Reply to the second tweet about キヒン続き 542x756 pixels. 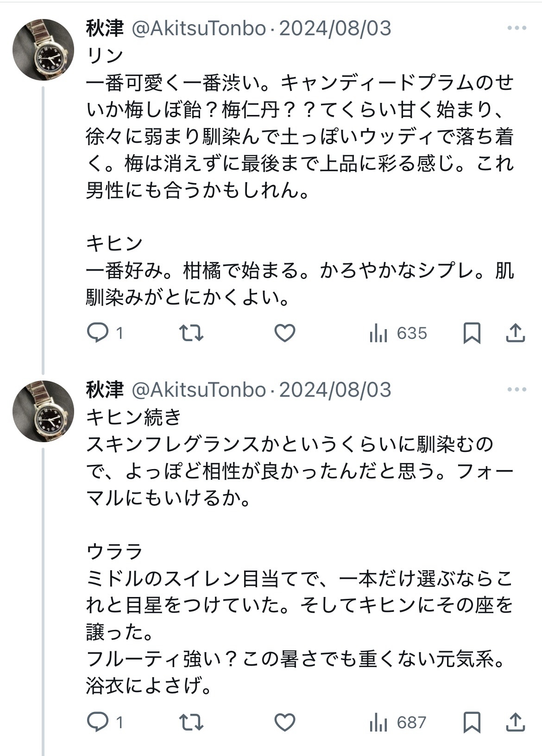(x=98, y=722)
